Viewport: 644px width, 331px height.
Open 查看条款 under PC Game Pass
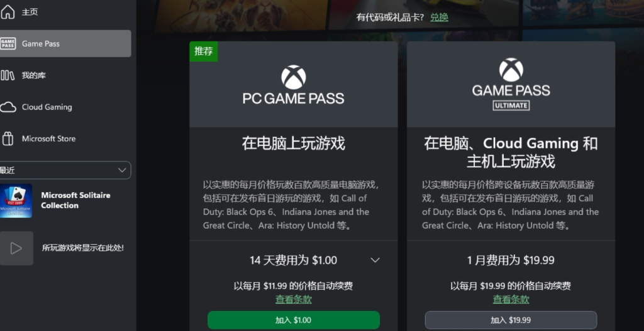click(293, 300)
